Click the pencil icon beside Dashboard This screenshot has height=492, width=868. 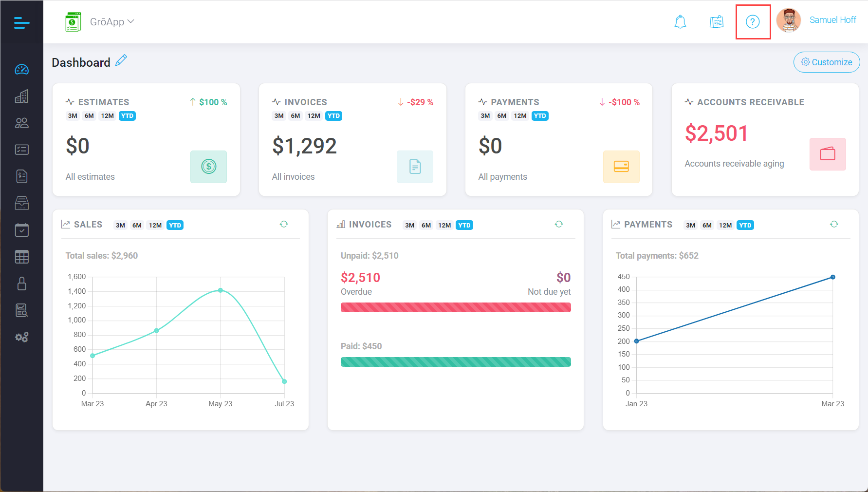pos(121,61)
